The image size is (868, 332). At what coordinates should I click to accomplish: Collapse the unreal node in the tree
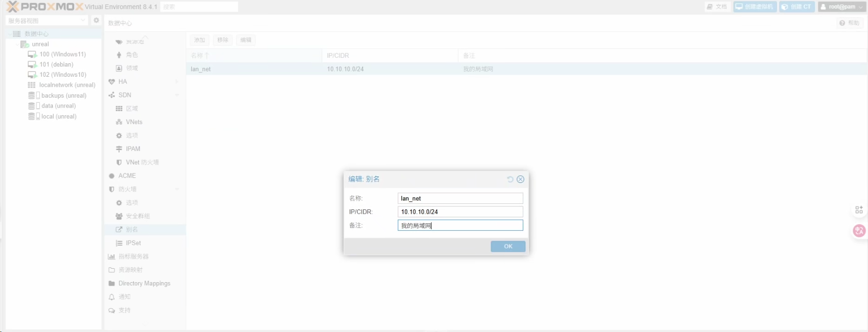click(x=17, y=44)
